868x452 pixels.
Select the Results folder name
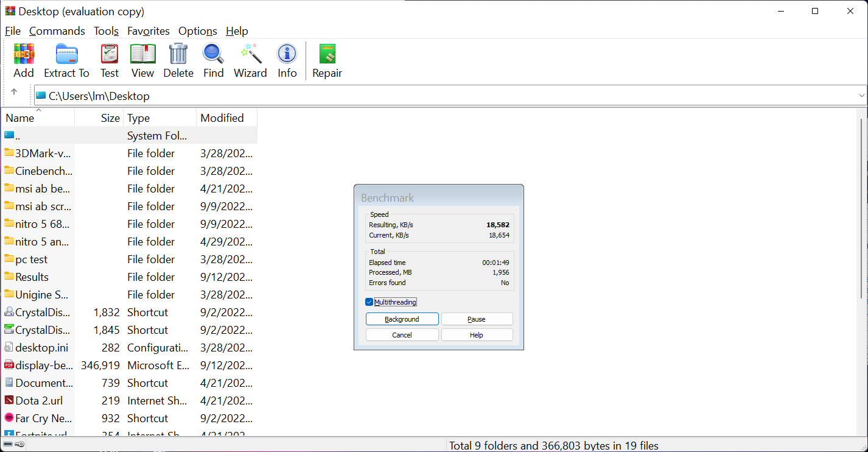point(32,277)
